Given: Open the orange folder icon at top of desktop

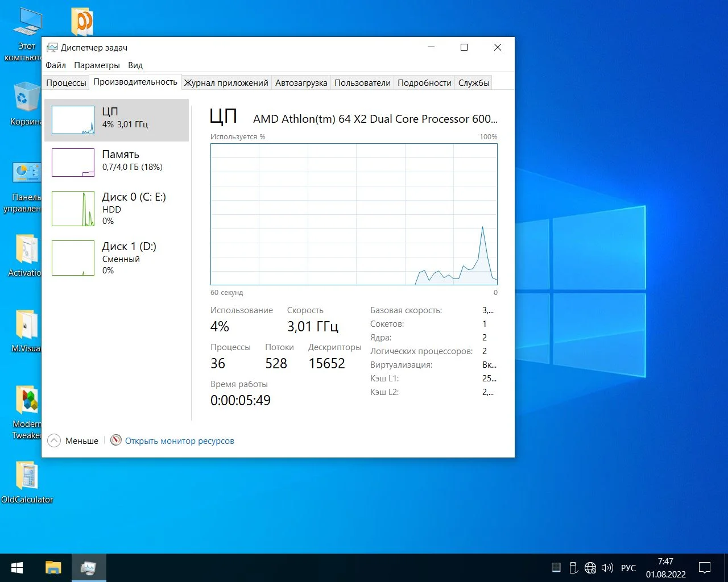Looking at the screenshot, I should tap(82, 22).
